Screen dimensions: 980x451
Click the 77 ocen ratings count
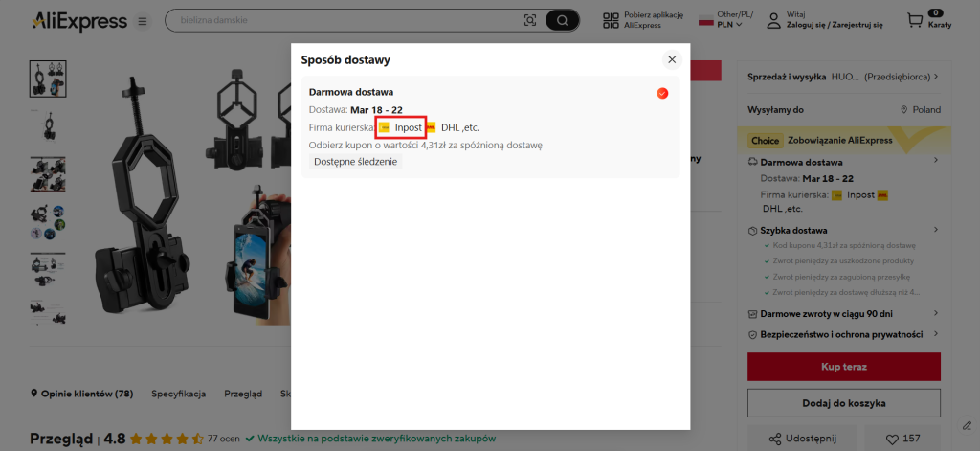pos(223,439)
